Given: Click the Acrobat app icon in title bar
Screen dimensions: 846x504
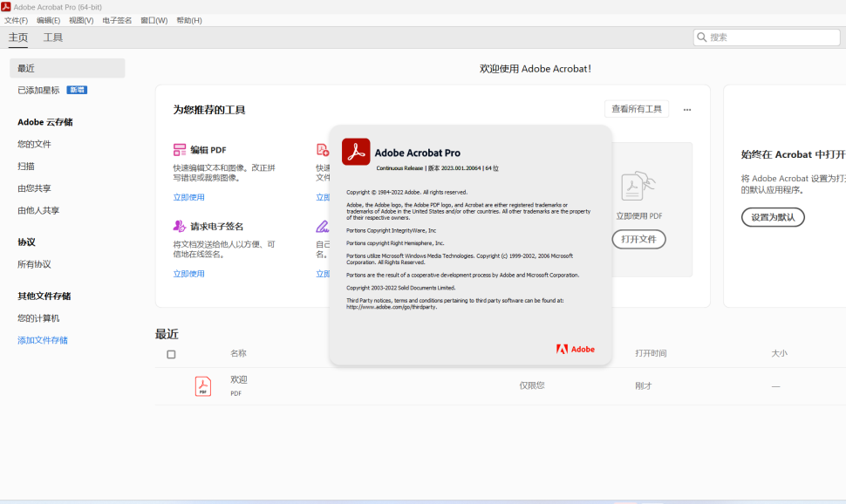Looking at the screenshot, I should point(7,7).
